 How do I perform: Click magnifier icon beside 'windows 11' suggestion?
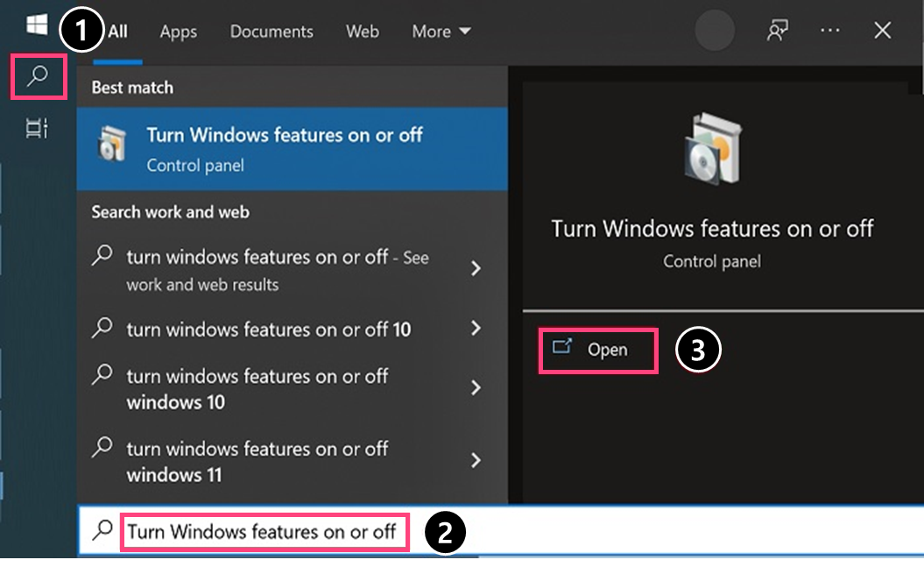(x=102, y=447)
